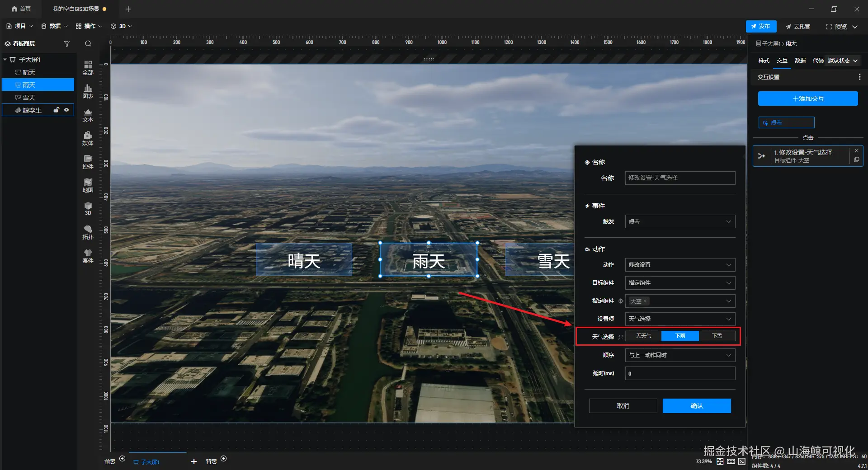Copy the 修改设置-天气选择 interaction item
Image resolution: width=868 pixels, height=470 pixels.
pyautogui.click(x=857, y=160)
